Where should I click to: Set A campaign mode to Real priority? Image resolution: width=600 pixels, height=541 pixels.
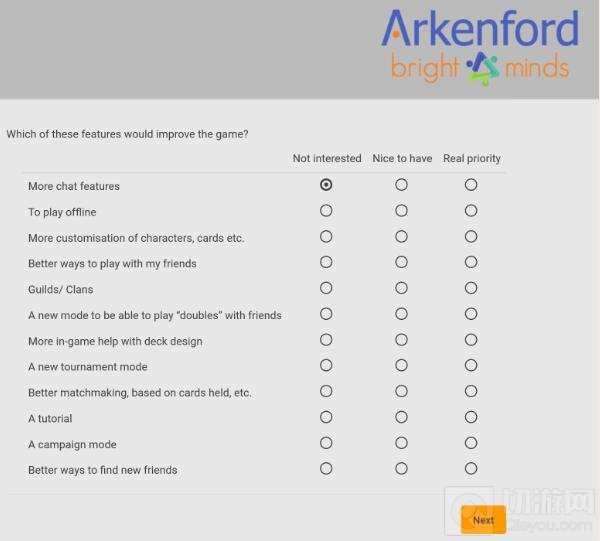coord(471,443)
